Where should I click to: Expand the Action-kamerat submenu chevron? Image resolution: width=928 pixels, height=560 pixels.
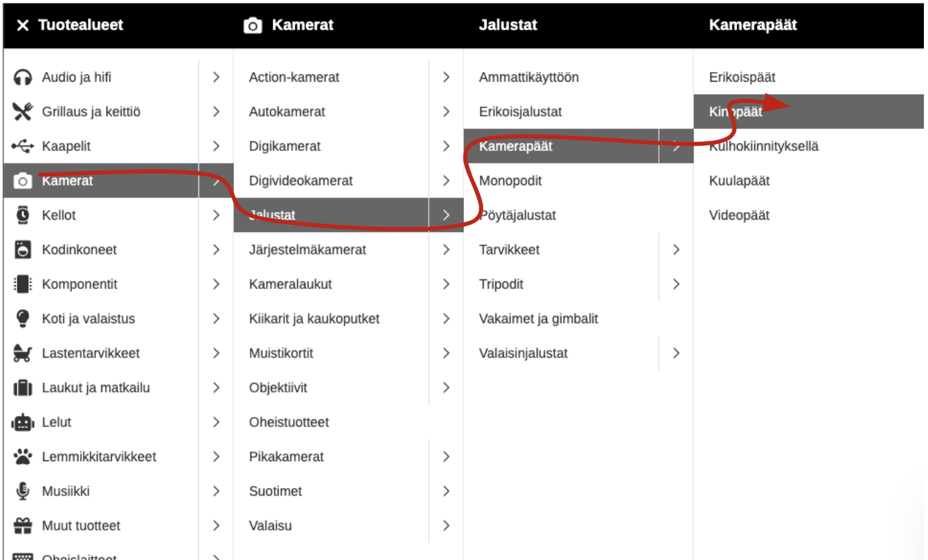click(x=446, y=78)
